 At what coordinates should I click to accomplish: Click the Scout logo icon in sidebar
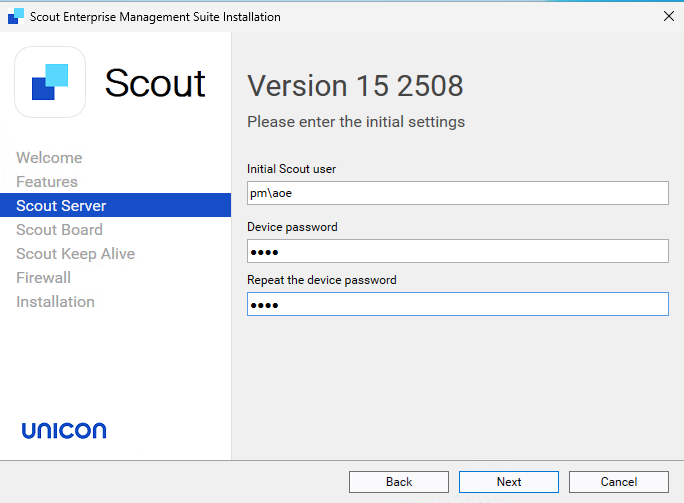click(x=50, y=82)
